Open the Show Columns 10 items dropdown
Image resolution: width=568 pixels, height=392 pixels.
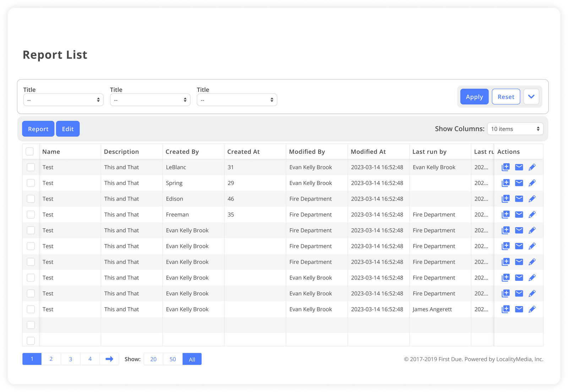point(515,129)
